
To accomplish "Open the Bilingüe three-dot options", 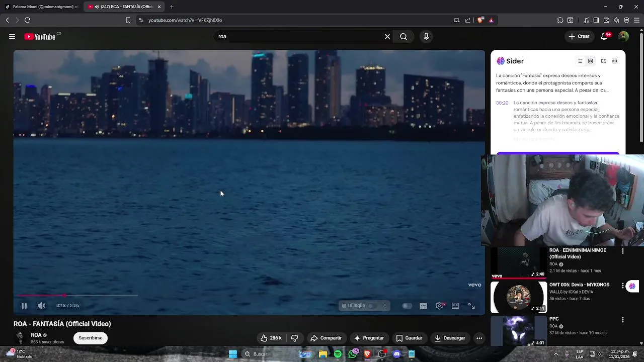I will tap(385, 306).
